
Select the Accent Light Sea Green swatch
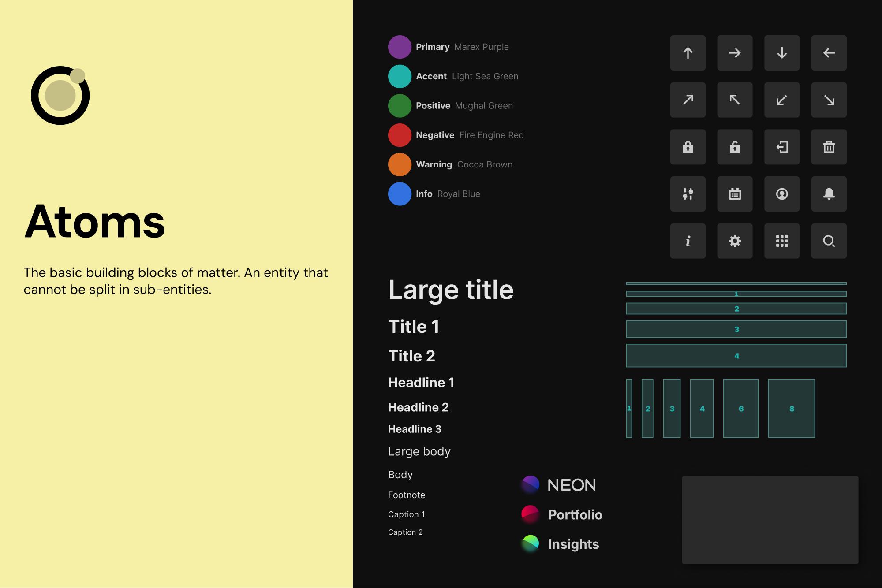[x=400, y=76]
